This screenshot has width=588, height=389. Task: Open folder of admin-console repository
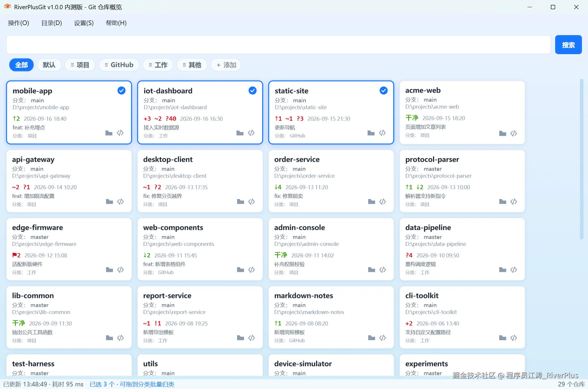372,270
